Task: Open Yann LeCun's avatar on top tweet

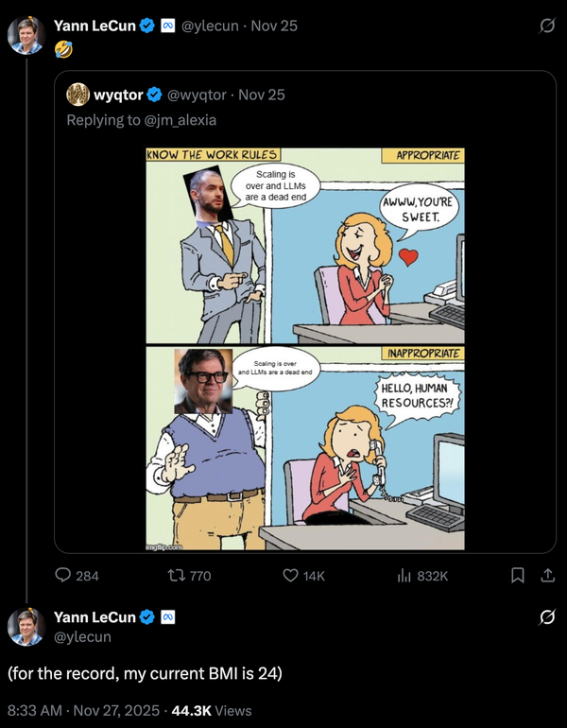Action: 26,34
